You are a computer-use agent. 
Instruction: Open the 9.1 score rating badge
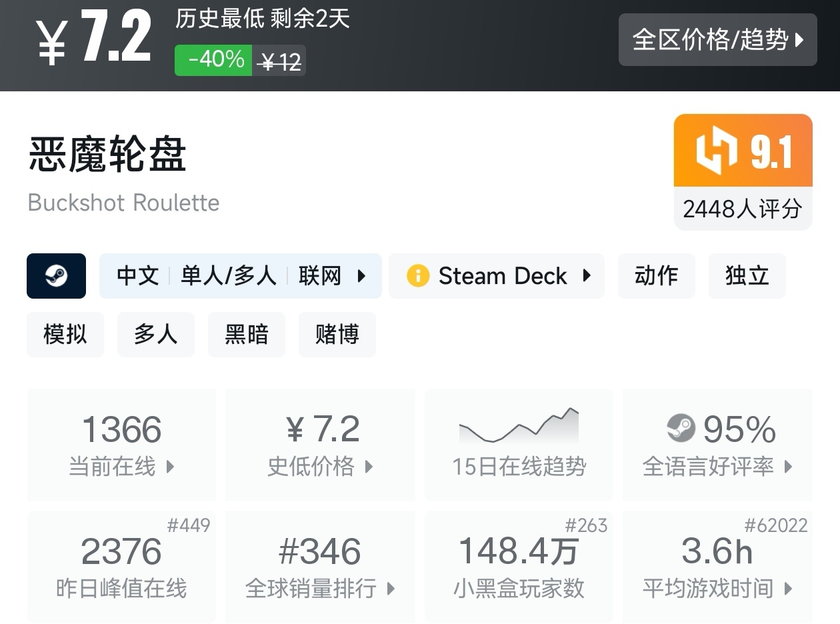click(x=743, y=151)
